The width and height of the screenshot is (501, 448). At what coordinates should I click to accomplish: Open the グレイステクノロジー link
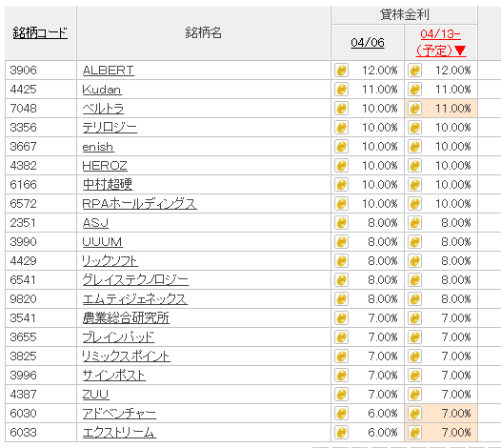point(135,280)
